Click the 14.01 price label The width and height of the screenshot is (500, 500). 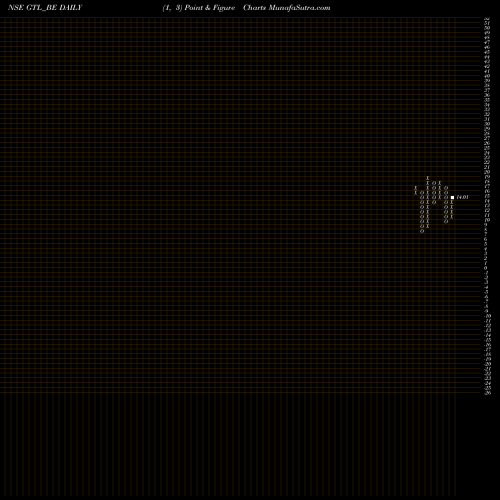coord(462,197)
